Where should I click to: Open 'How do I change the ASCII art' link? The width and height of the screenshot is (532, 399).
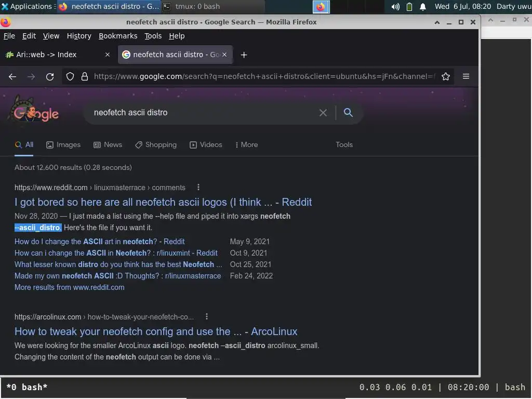(99, 242)
